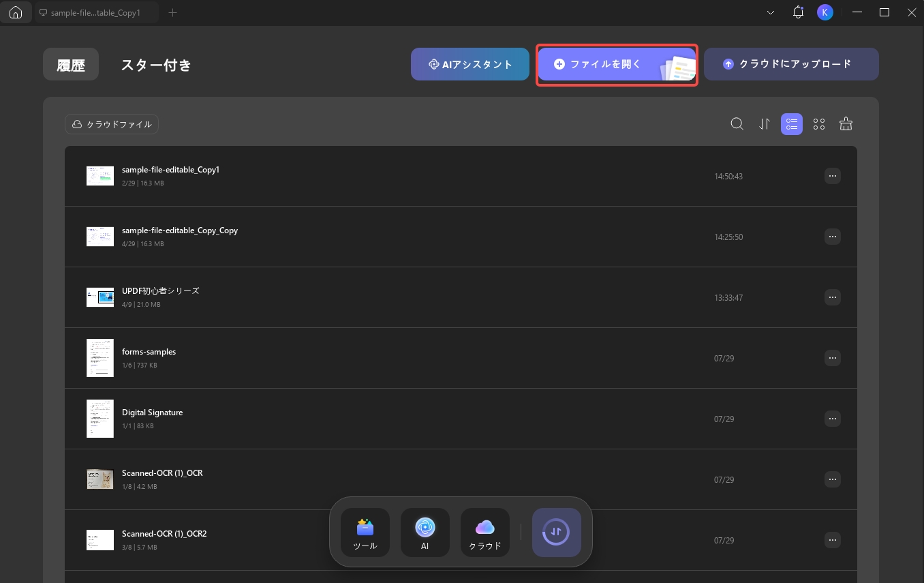Select the 履歴 tab
This screenshot has height=583, width=924.
click(71, 65)
